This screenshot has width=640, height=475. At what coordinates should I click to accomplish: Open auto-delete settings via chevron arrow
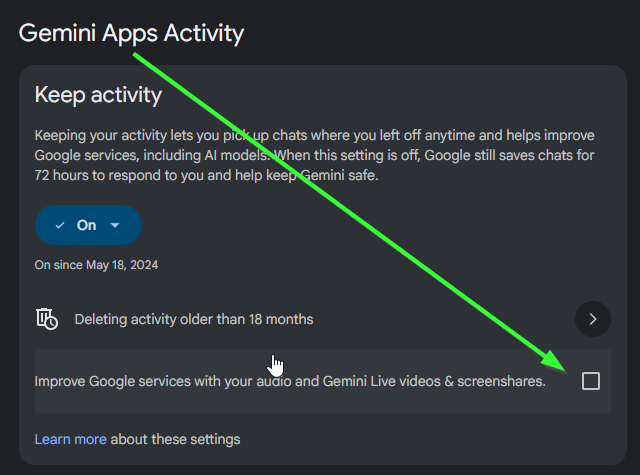593,319
